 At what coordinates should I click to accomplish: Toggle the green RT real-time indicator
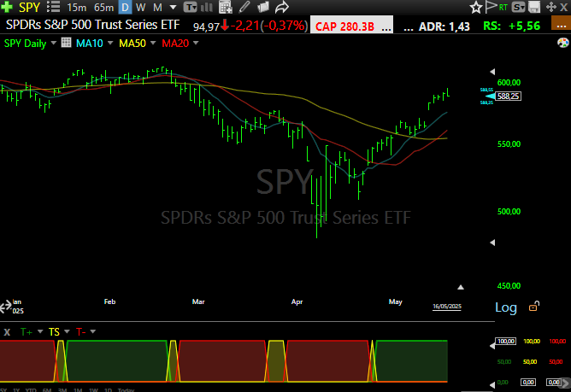click(x=503, y=8)
